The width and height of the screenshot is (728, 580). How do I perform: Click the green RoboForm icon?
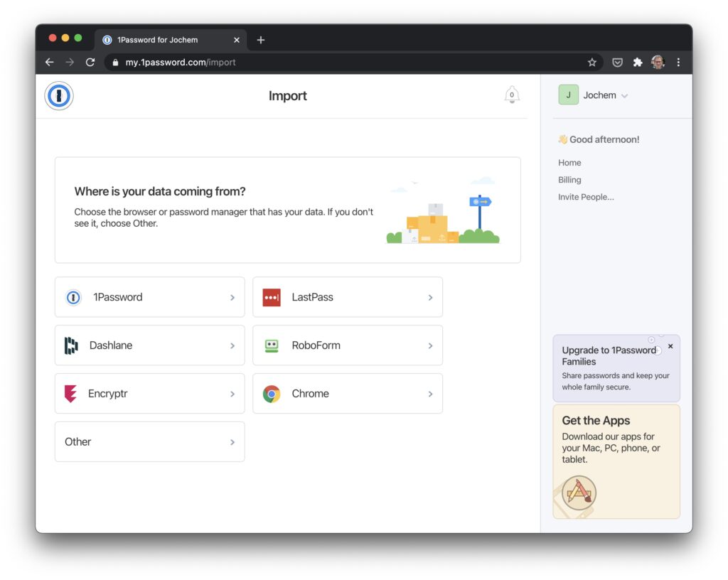click(272, 345)
